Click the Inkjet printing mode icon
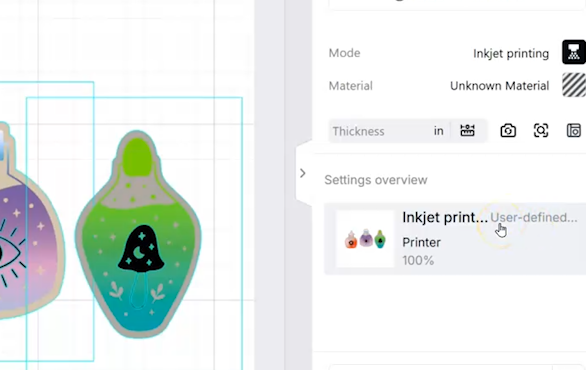The width and height of the screenshot is (586, 370). 574,53
